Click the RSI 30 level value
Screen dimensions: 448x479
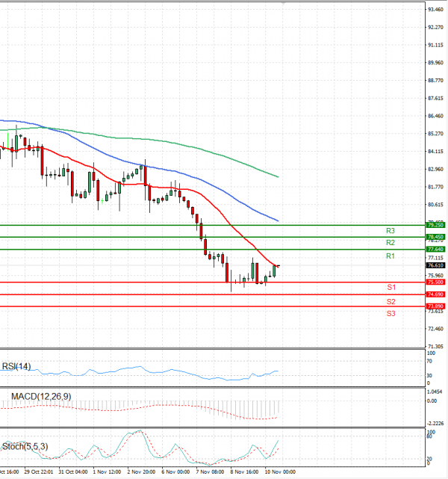(x=429, y=375)
